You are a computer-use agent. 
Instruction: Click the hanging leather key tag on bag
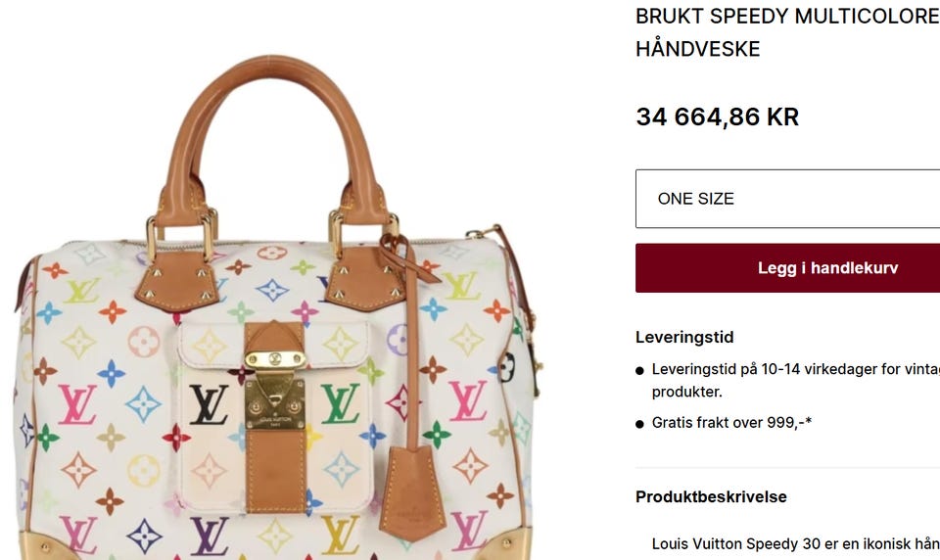coord(412,491)
